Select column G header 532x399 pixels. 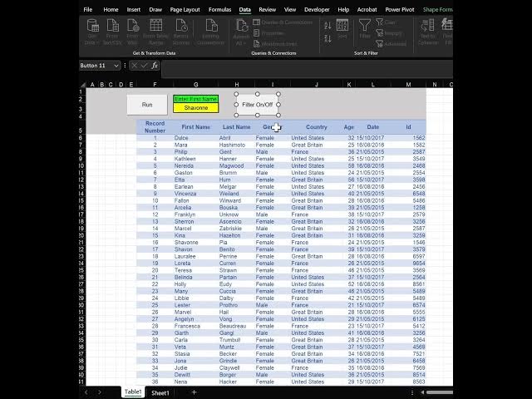(196, 85)
